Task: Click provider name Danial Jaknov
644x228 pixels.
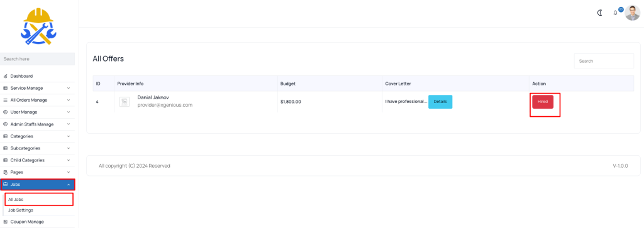Action: (x=153, y=97)
